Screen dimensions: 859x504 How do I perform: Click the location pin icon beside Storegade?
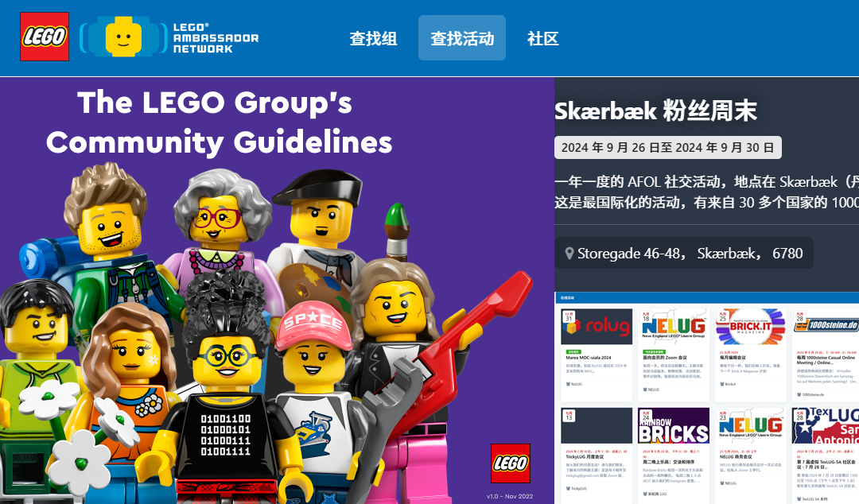[569, 253]
